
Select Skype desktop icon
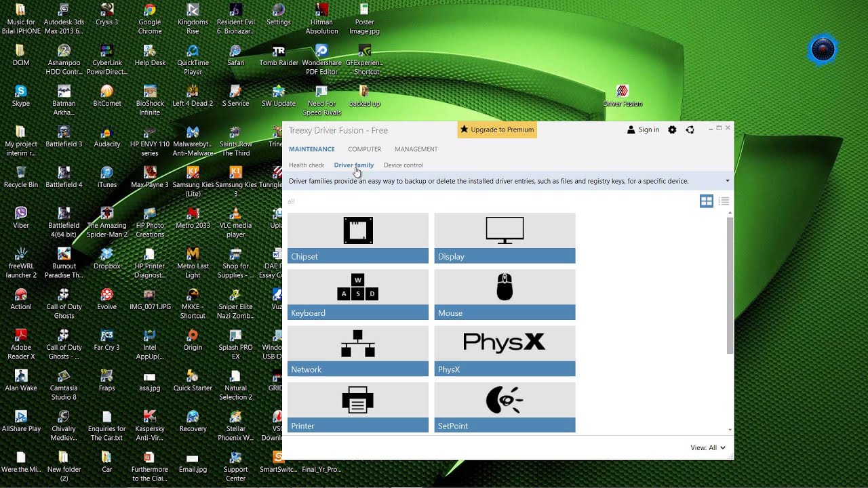(21, 96)
